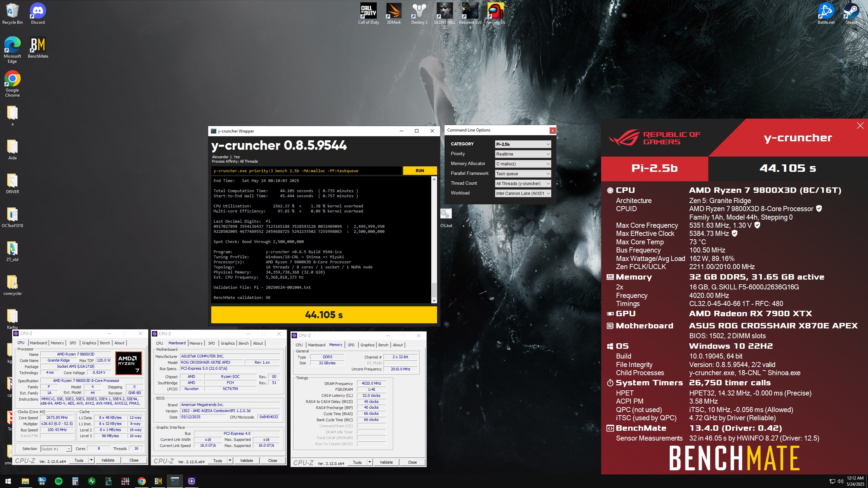Click the network icon in the system tray

coord(832,481)
